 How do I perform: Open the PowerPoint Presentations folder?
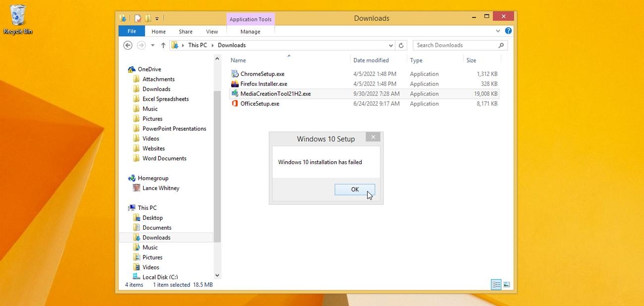coord(174,128)
